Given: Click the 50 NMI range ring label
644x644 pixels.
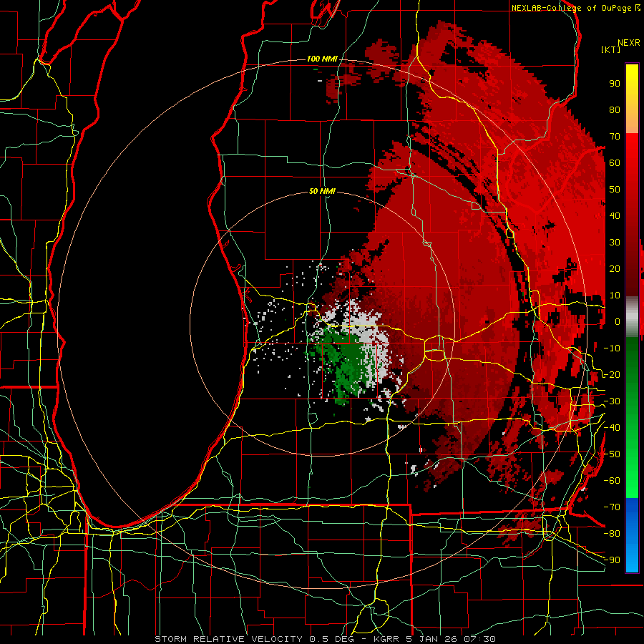Looking at the screenshot, I should point(322,191).
